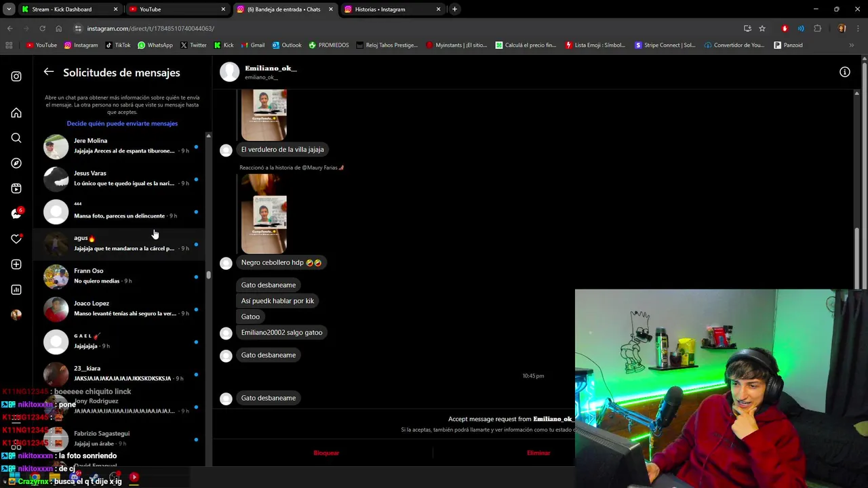Switch to Historias Instagram tab
The height and width of the screenshot is (488, 868).
(393, 9)
